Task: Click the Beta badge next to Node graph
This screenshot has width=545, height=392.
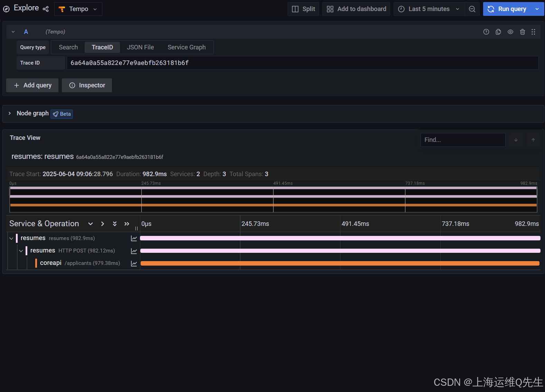Action: point(62,114)
